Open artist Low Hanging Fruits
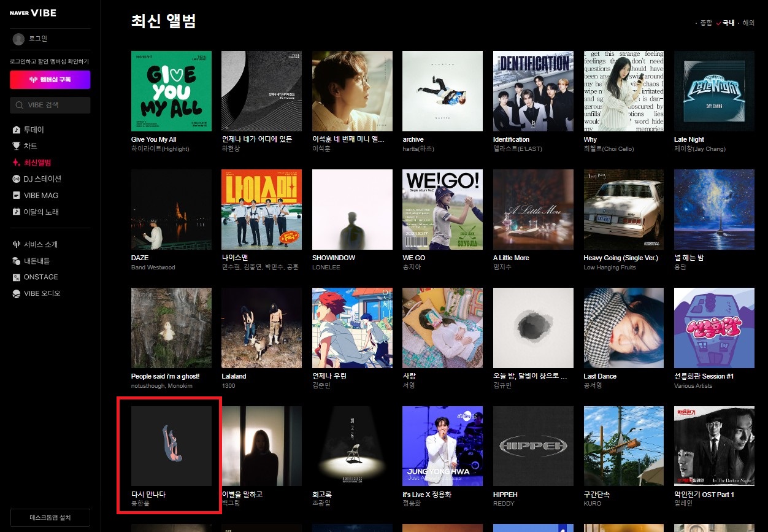Screen dimensions: 768x532 [610, 268]
